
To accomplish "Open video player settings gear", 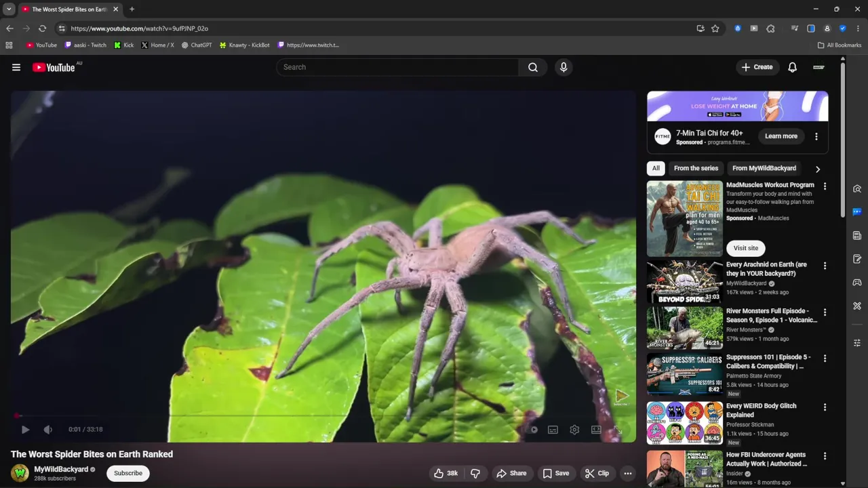I will tap(574, 430).
